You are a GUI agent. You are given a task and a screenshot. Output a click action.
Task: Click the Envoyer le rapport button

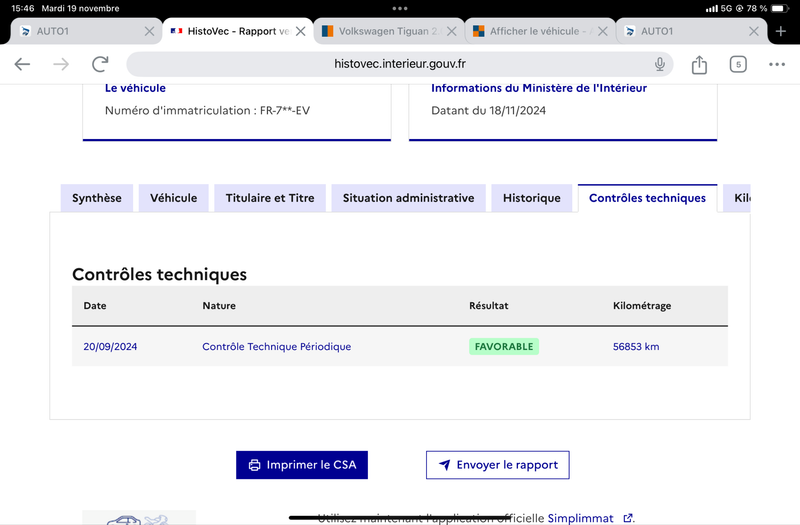coord(497,465)
